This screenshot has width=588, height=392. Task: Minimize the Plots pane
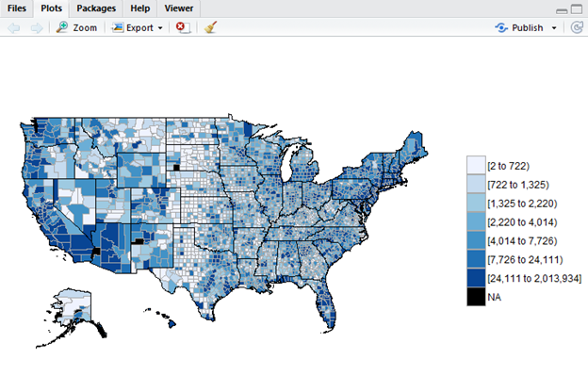(x=562, y=11)
